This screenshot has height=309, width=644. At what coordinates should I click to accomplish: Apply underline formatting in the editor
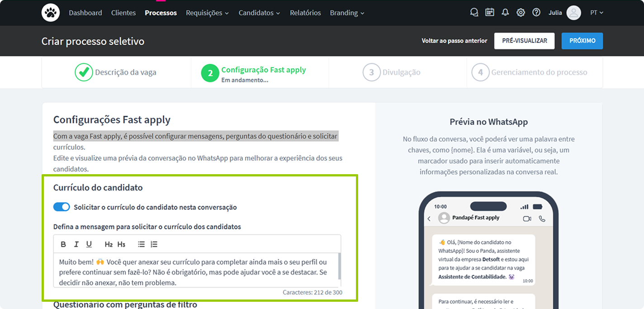[x=89, y=244]
